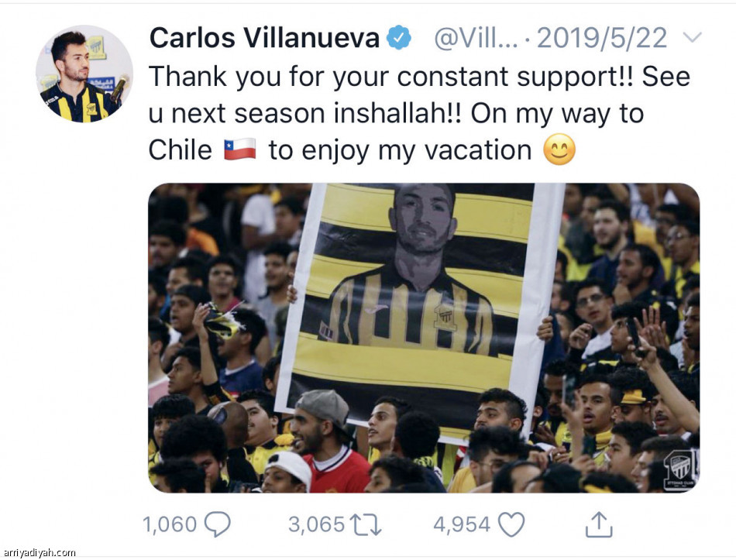736x560 pixels.
Task: Click the smiling face emoji
Action: click(x=559, y=149)
